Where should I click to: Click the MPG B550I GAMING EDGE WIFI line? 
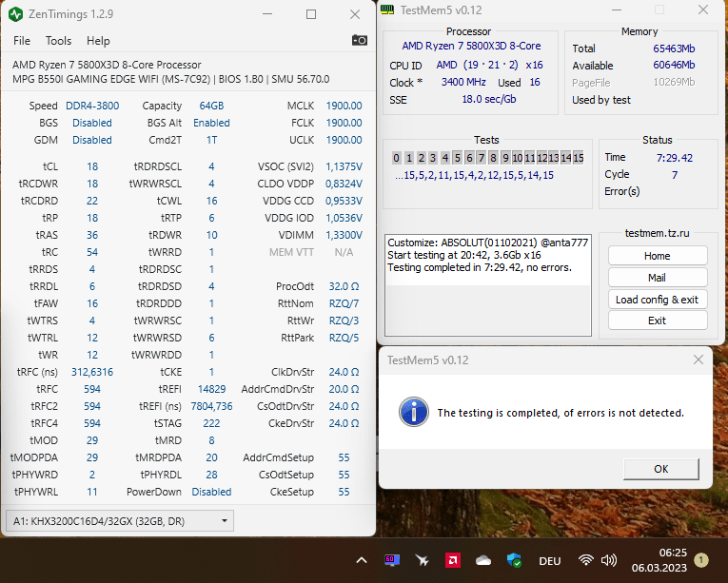click(171, 79)
